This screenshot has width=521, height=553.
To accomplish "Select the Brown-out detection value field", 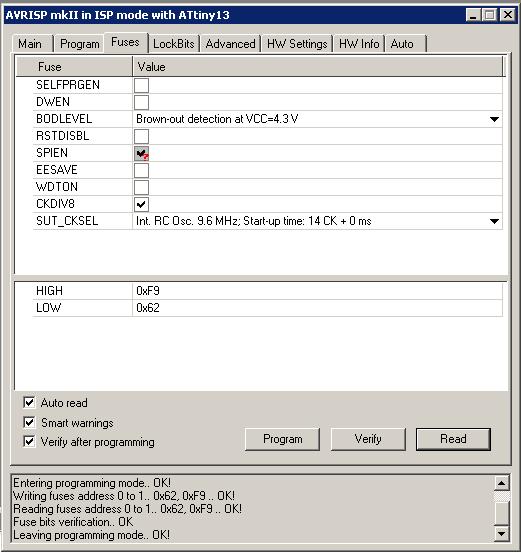I will [317, 119].
